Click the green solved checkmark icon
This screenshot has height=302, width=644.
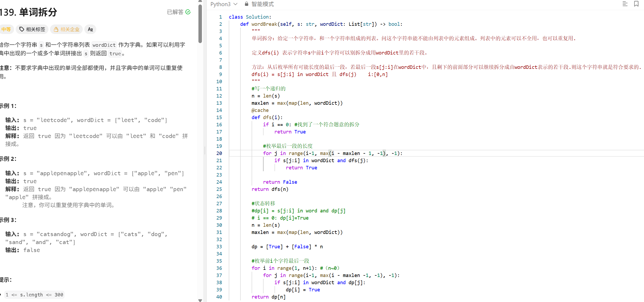point(188,12)
